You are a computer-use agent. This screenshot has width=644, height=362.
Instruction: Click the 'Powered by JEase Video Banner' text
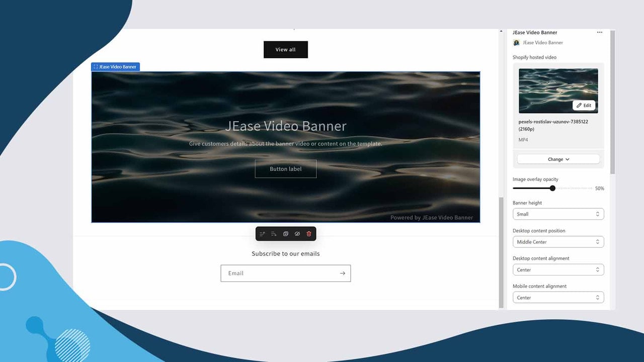(x=432, y=218)
